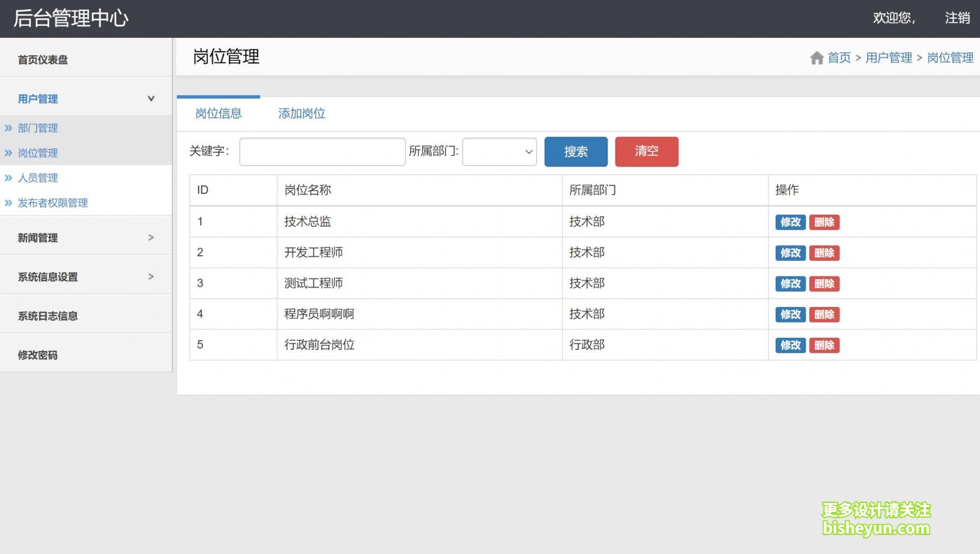The width and height of the screenshot is (980, 554).
Task: Open 首页仪表盘 in the sidebar
Action: [x=43, y=60]
